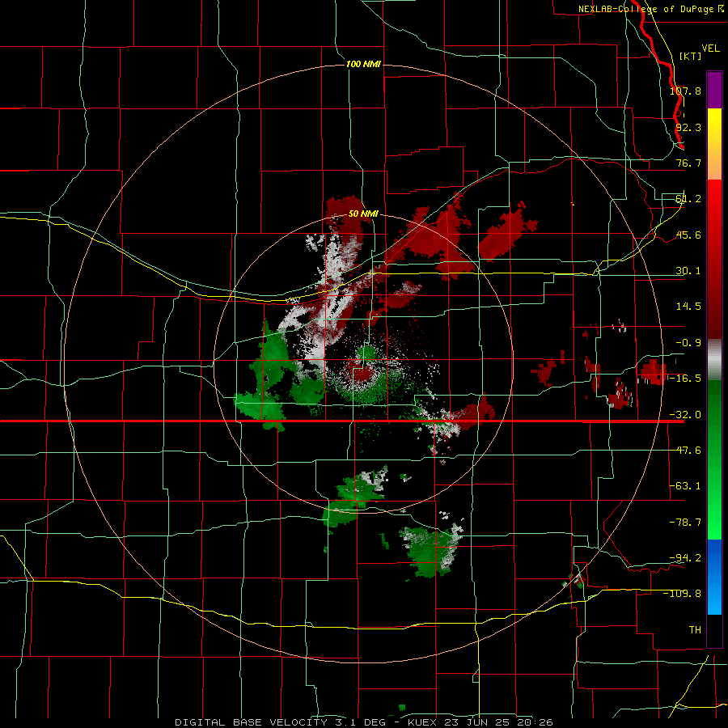Click the VEL legend heading
The height and width of the screenshot is (728, 728).
point(710,49)
